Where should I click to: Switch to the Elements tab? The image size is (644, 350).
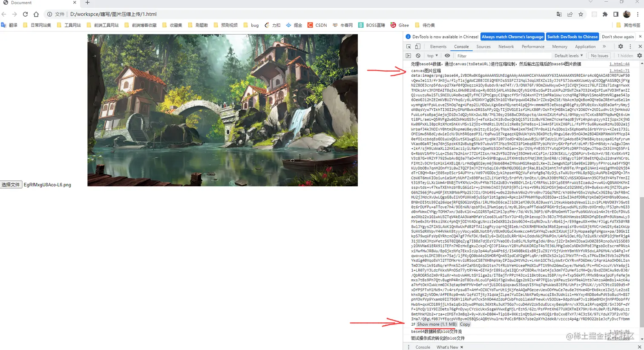point(438,46)
